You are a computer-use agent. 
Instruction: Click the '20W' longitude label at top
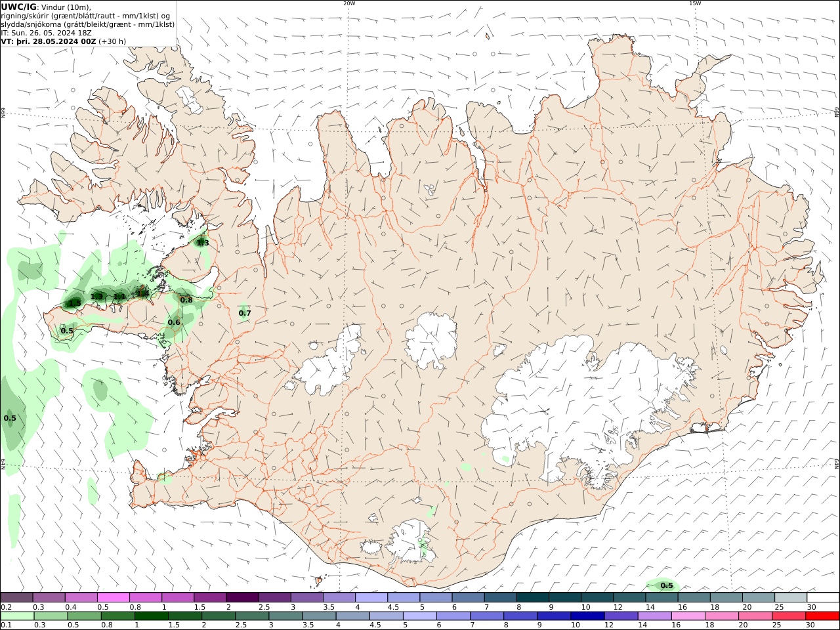(x=349, y=3)
